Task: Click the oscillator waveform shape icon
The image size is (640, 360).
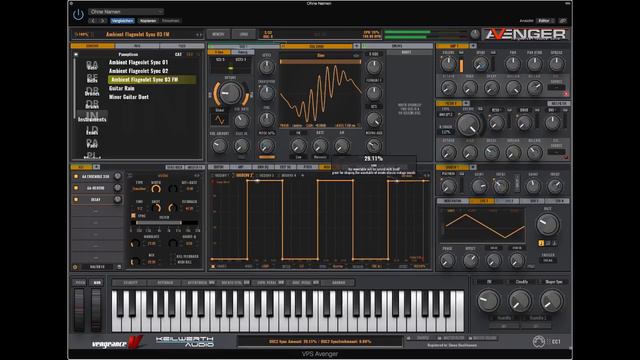Action: tap(220, 120)
